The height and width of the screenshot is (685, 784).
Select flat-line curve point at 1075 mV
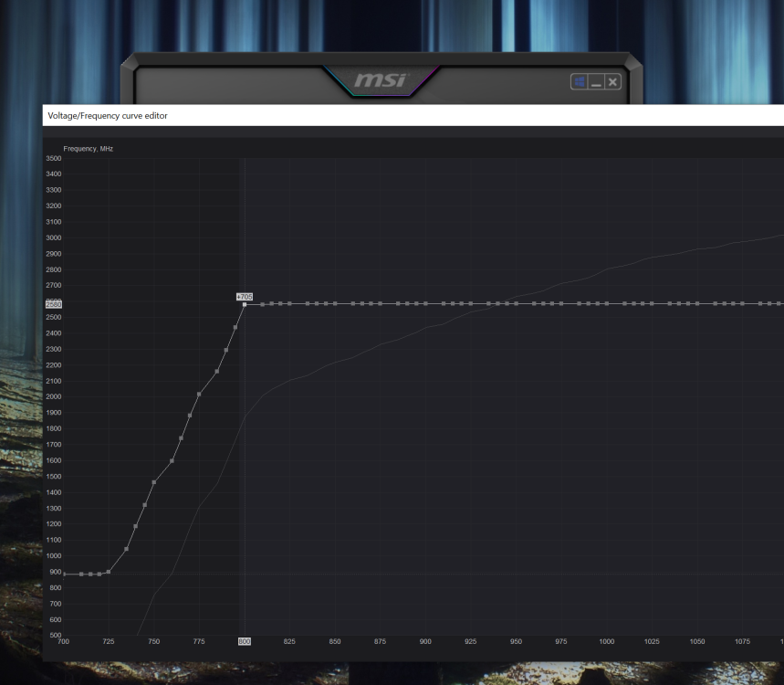click(743, 304)
